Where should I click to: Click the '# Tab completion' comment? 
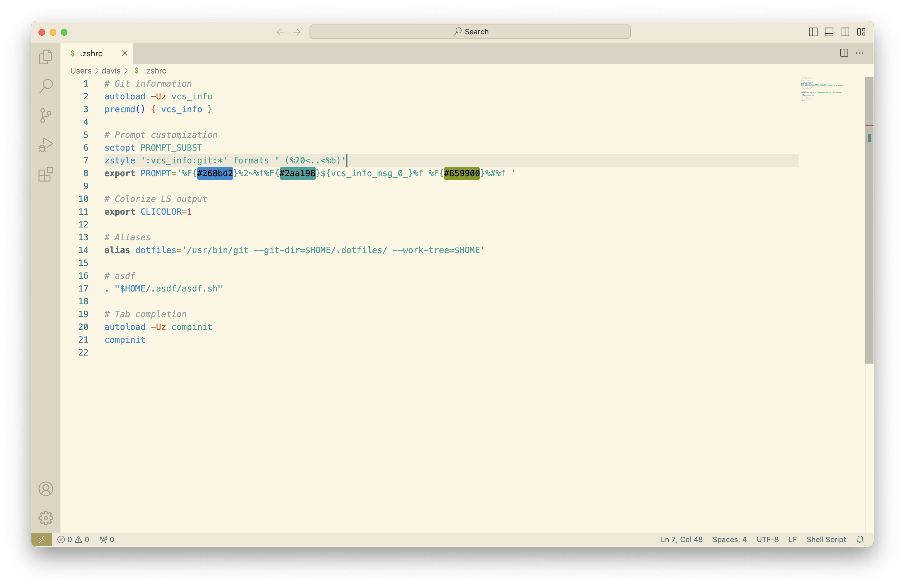(145, 314)
